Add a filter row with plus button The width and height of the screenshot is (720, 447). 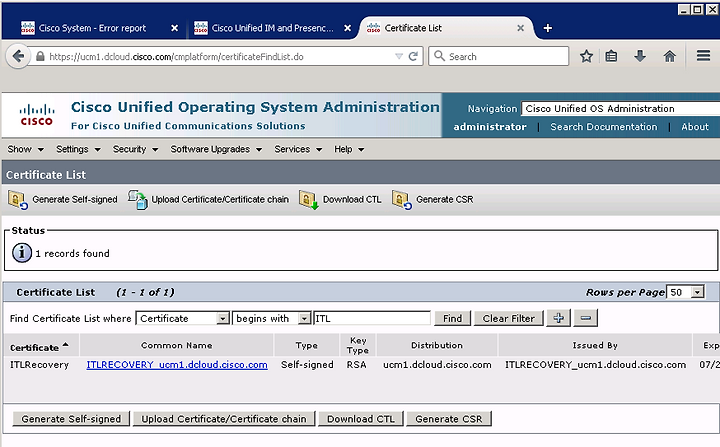558,318
